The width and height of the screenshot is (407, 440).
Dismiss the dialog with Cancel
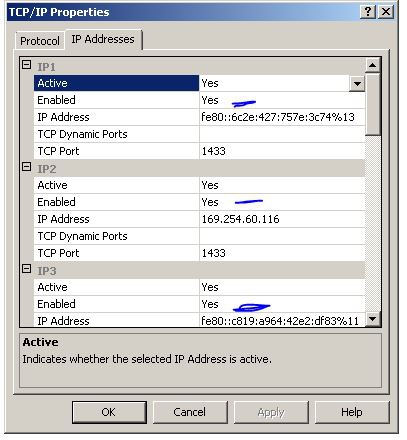(x=190, y=412)
